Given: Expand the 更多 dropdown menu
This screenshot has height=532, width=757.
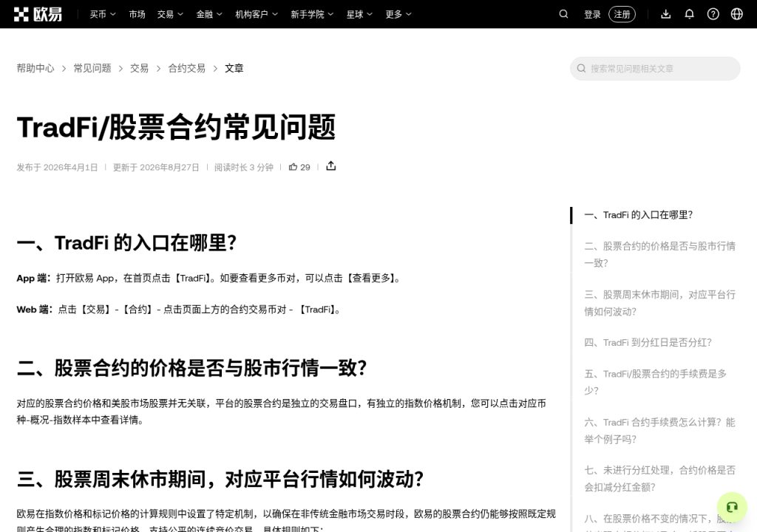Looking at the screenshot, I should [398, 15].
